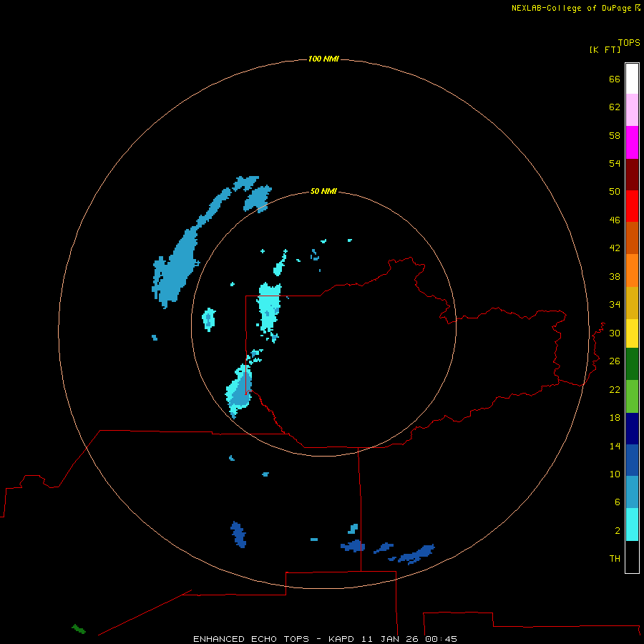Screen dimensions: 644x644
Task: Click the TH threshold legend label
Action: (615, 559)
